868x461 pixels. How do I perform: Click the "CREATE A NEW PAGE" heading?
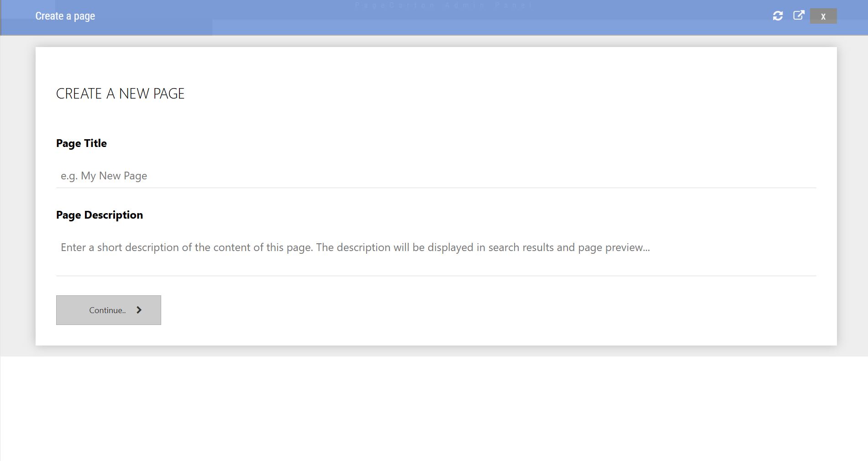[120, 94]
